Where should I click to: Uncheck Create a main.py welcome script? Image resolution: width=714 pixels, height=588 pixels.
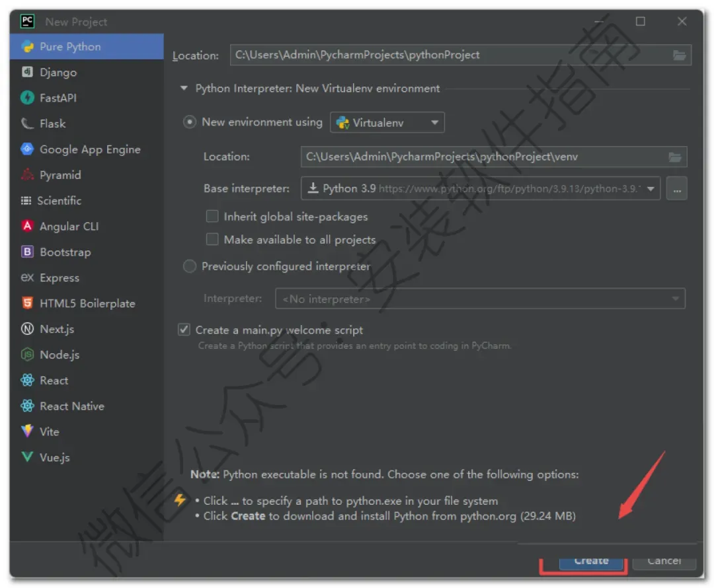coord(184,329)
